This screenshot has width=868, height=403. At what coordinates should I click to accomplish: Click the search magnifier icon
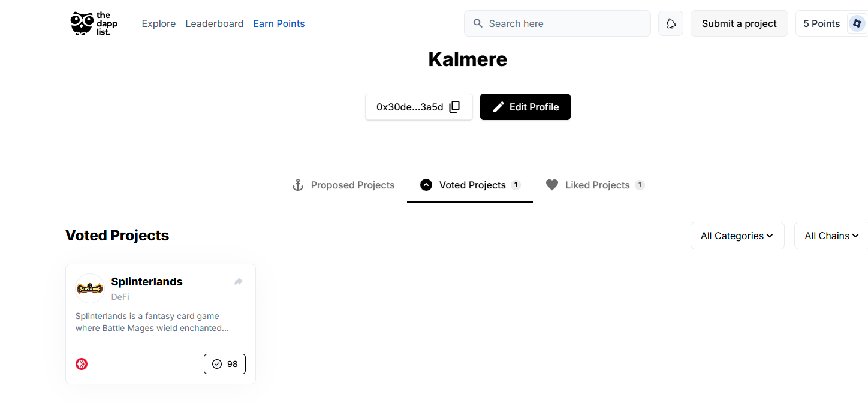click(478, 23)
